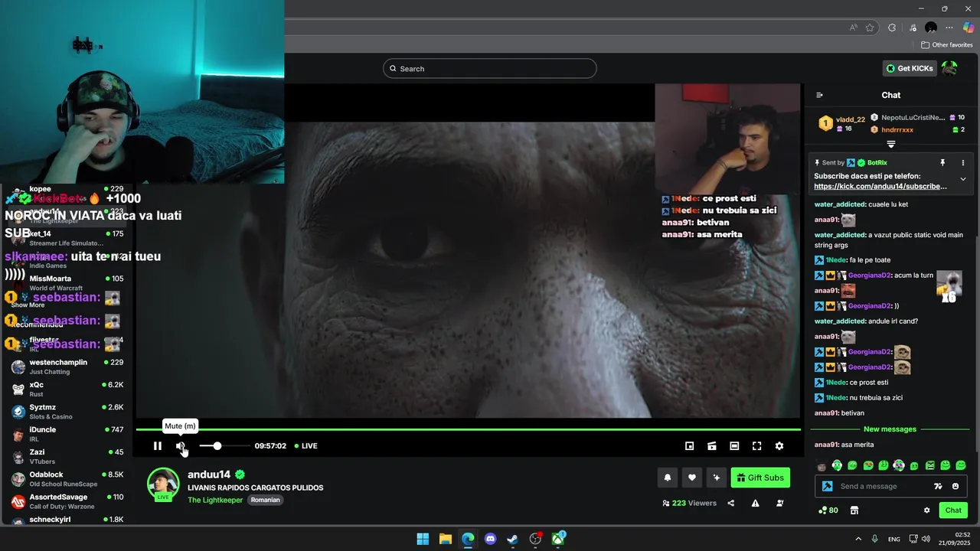Toggle picture-in-picture mini player
This screenshot has width=980, height=551.
pyautogui.click(x=690, y=446)
